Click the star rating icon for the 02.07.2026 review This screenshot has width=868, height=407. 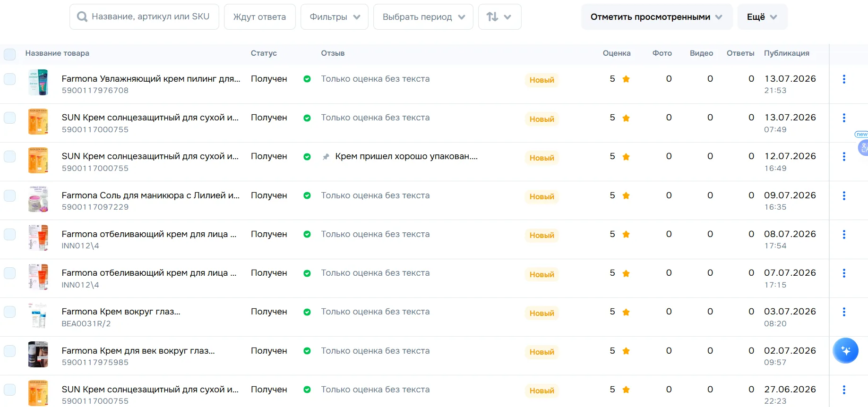[626, 351]
